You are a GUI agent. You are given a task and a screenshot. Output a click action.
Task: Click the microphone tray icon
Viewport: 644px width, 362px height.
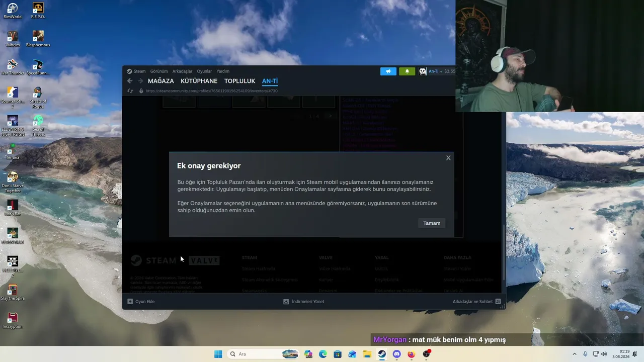click(x=585, y=354)
